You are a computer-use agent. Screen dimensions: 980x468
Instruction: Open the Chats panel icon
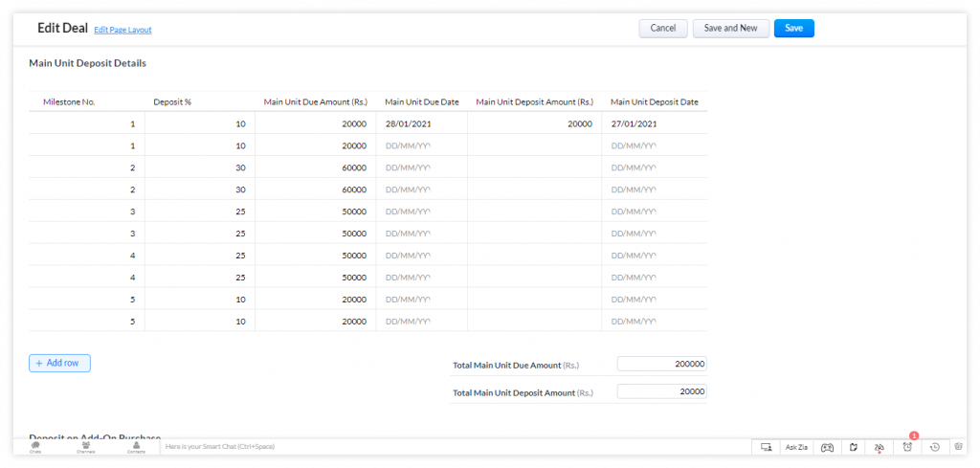click(x=35, y=446)
